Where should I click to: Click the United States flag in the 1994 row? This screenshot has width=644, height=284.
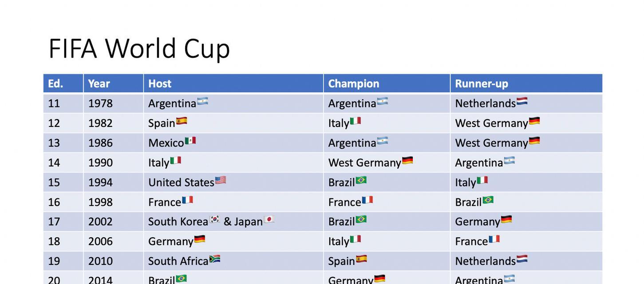221,180
